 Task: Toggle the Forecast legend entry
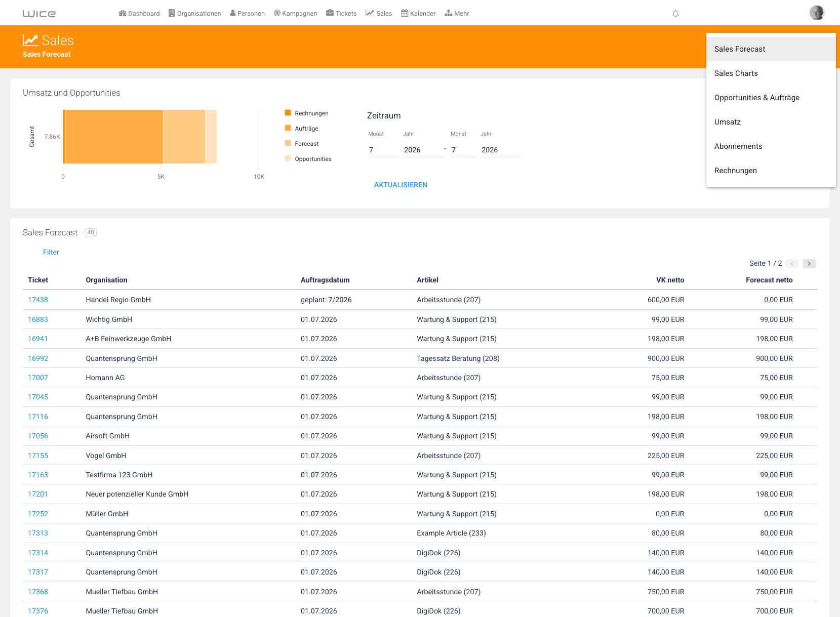click(x=302, y=144)
